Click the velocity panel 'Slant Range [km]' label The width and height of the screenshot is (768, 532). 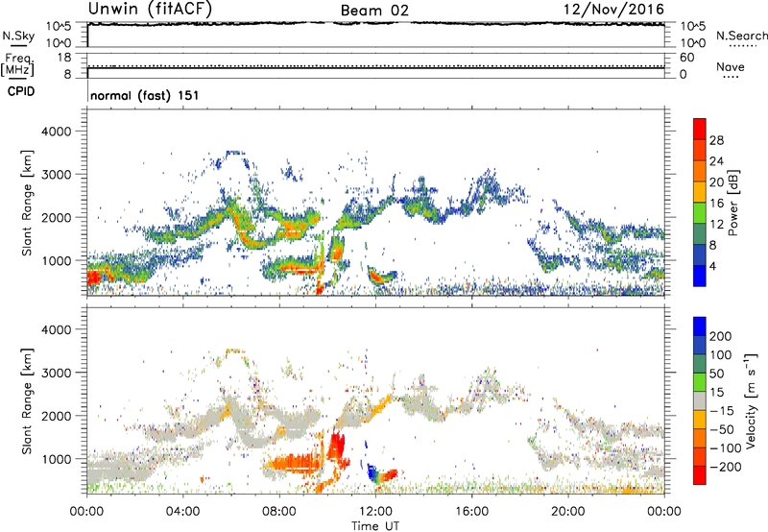coord(27,401)
